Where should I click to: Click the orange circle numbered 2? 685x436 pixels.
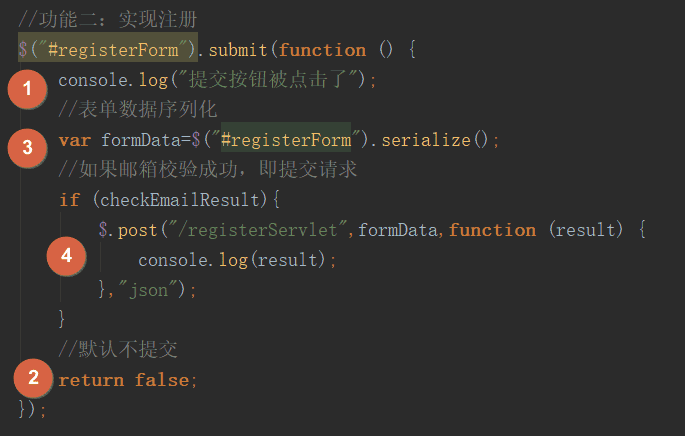[x=33, y=378]
